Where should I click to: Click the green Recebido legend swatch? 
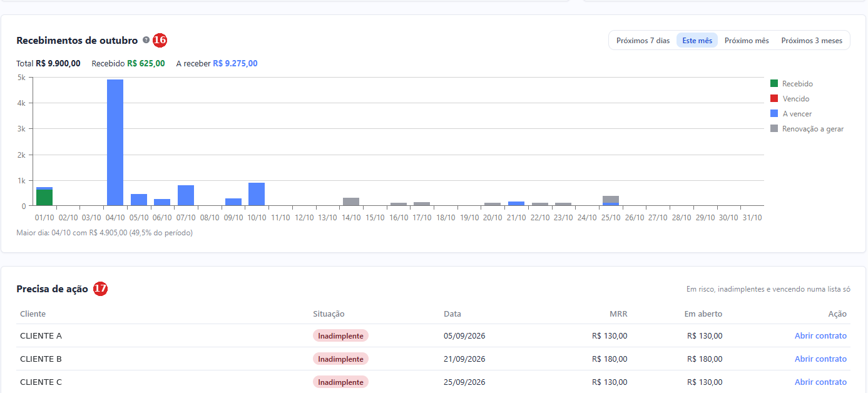pyautogui.click(x=774, y=84)
